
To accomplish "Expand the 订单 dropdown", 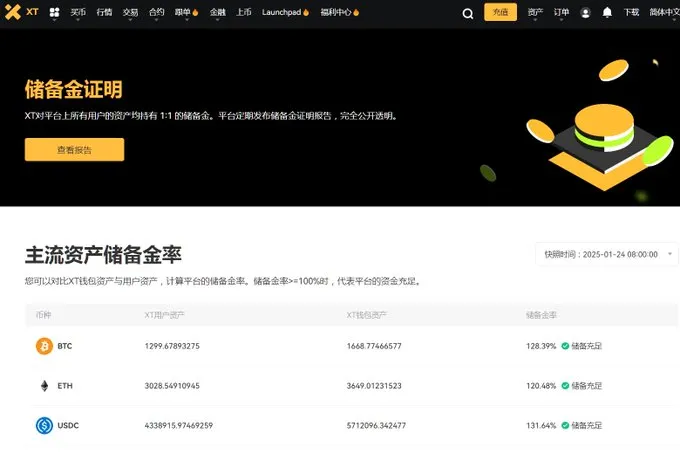I will [561, 12].
